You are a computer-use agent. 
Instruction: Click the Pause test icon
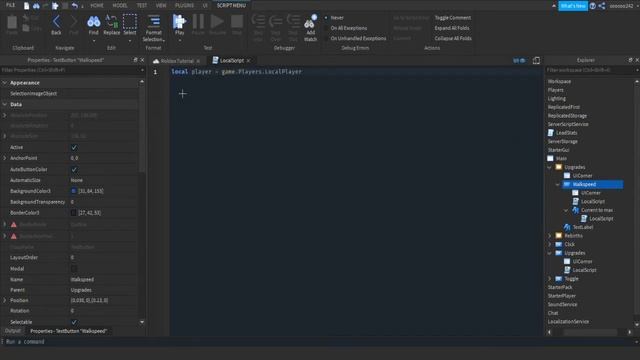pyautogui.click(x=198, y=22)
